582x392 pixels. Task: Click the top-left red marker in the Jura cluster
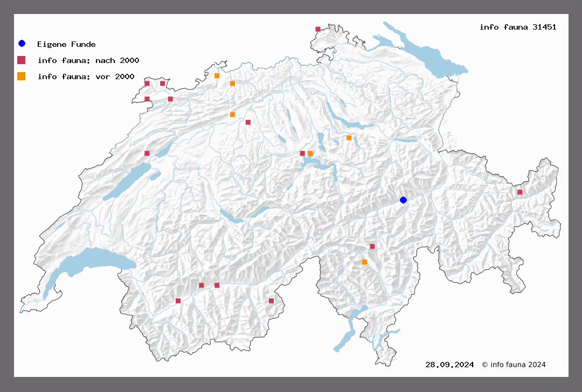click(147, 83)
